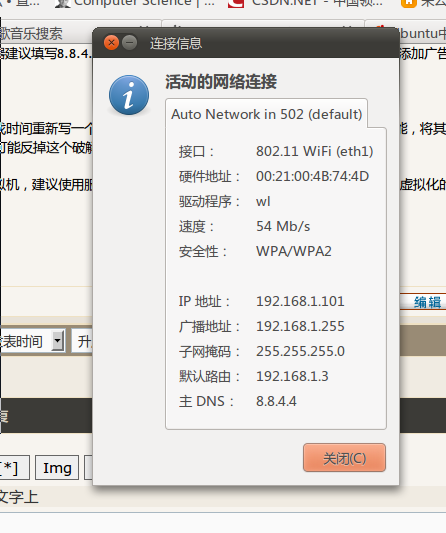Click the Computer Science bookmark favicon
Image resolution: width=446 pixels, height=533 pixels.
(x=62, y=3)
